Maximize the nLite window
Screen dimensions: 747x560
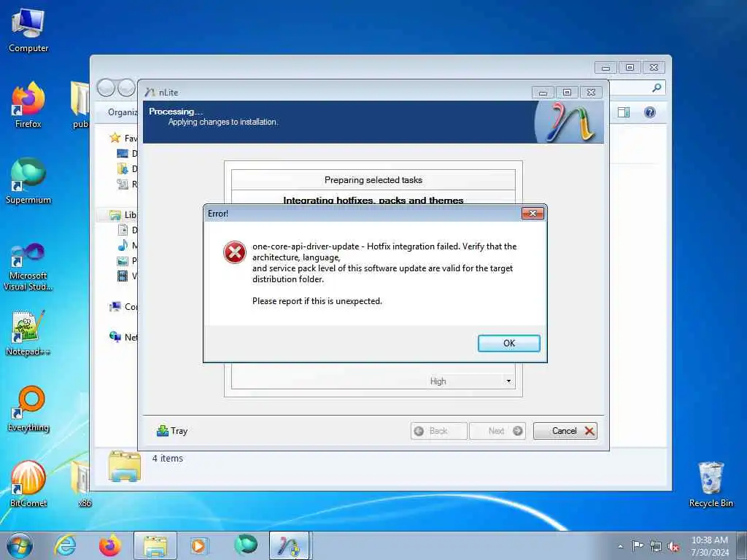point(567,93)
